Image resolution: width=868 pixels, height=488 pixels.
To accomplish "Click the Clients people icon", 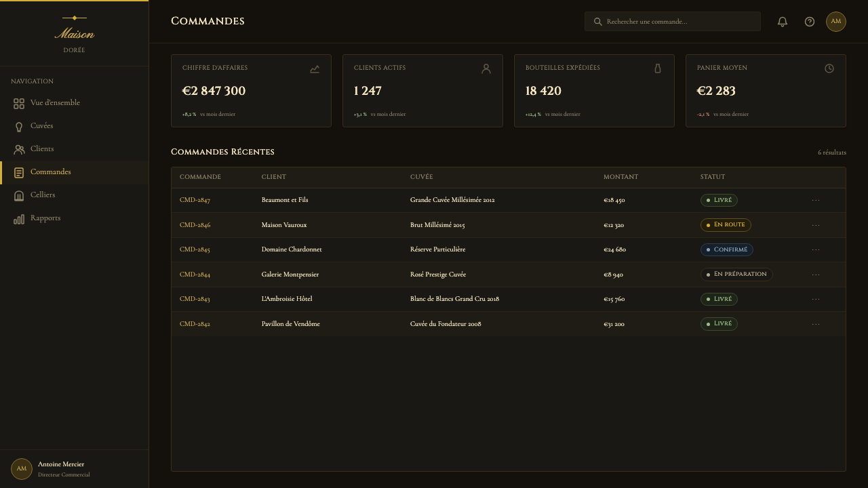I will tap(19, 150).
